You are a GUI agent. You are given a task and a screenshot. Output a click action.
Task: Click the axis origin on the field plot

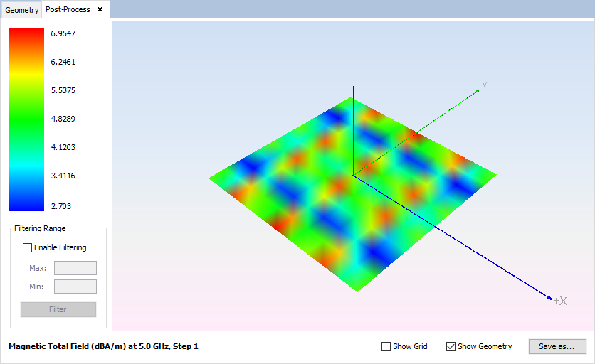(354, 174)
